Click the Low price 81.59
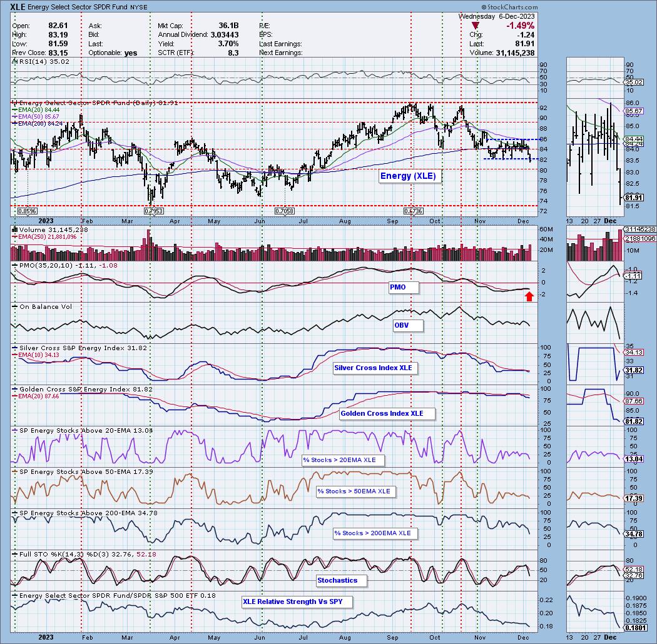The height and width of the screenshot is (644, 657). 58,44
